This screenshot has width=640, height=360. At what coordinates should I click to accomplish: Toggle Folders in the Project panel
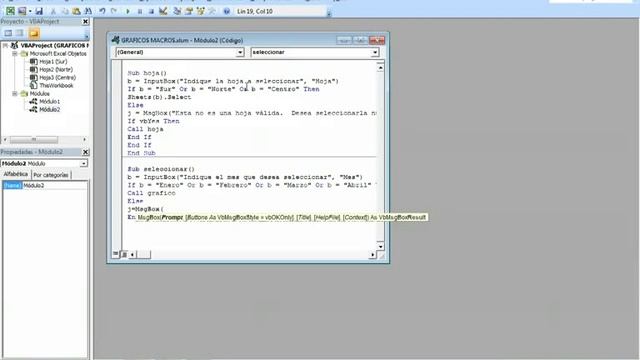point(34,33)
